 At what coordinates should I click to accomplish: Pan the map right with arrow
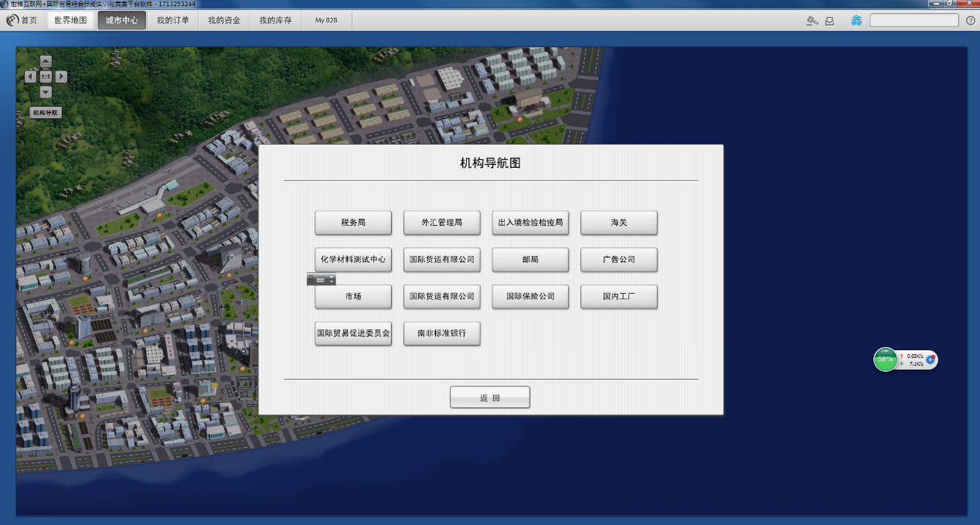(61, 77)
